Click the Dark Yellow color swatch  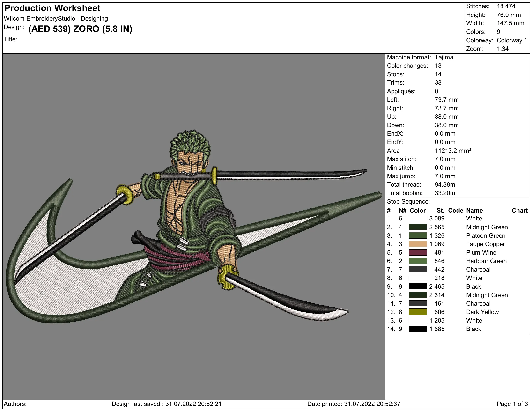pyautogui.click(x=418, y=312)
